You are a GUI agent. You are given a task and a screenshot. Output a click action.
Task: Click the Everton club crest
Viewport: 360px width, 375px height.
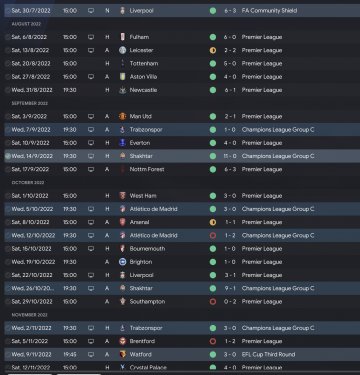click(123, 143)
